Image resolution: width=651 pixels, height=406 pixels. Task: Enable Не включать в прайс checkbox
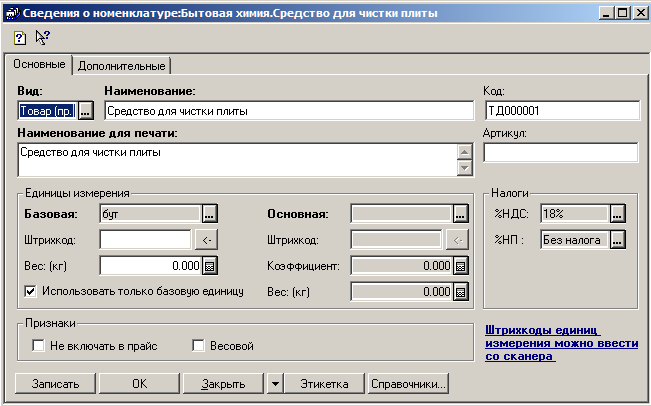tap(39, 346)
